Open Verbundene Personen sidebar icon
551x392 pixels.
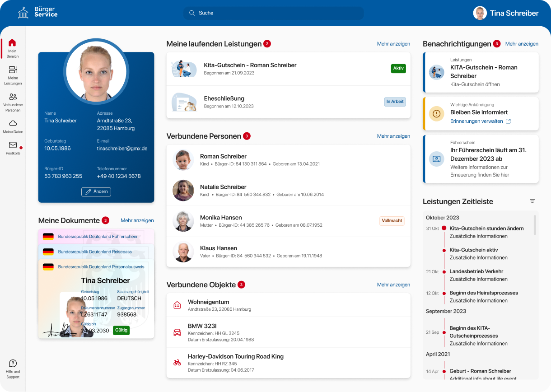tap(13, 97)
